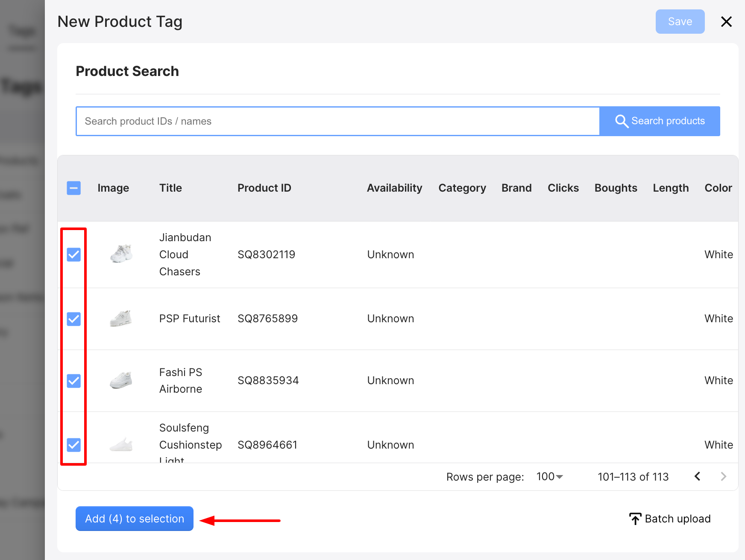Click the Save button
745x560 pixels.
(680, 22)
